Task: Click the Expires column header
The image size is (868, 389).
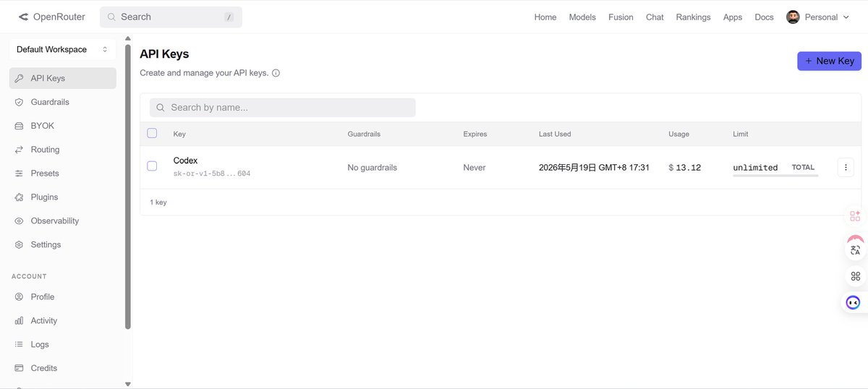Action: pos(475,134)
